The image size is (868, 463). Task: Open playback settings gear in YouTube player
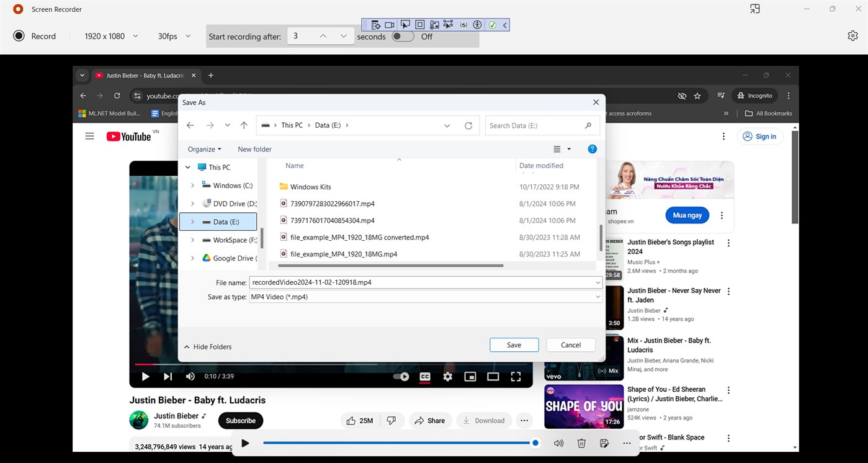447,376
